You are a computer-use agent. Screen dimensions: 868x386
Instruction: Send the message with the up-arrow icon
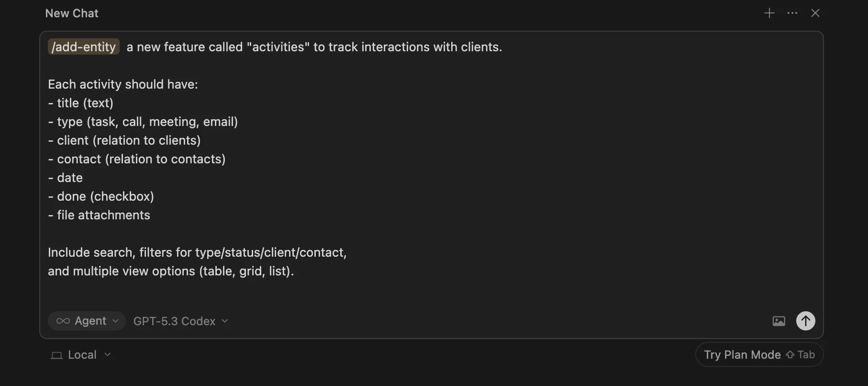pyautogui.click(x=805, y=321)
